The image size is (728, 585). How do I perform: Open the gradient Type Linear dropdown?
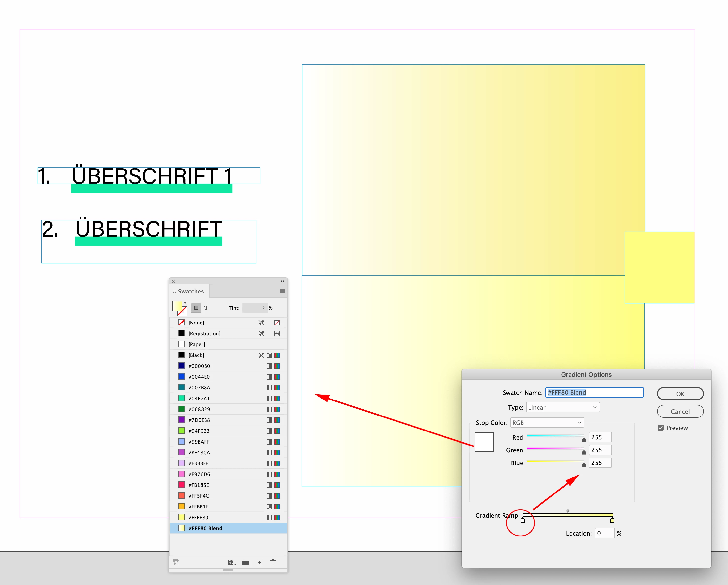[563, 407]
